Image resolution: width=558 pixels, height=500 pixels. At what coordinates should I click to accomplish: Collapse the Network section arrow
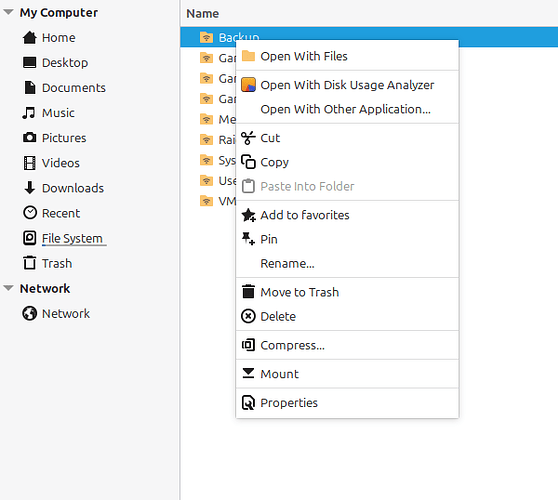(x=8, y=288)
